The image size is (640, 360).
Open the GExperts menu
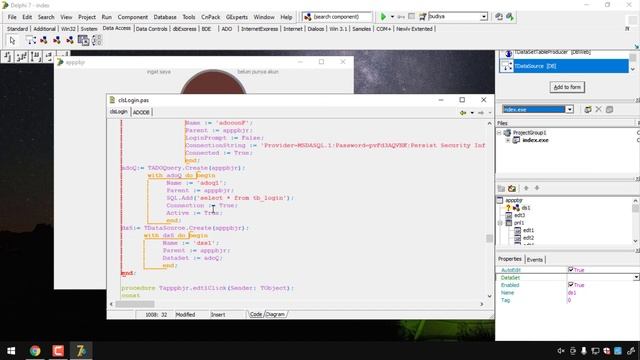(x=237, y=17)
